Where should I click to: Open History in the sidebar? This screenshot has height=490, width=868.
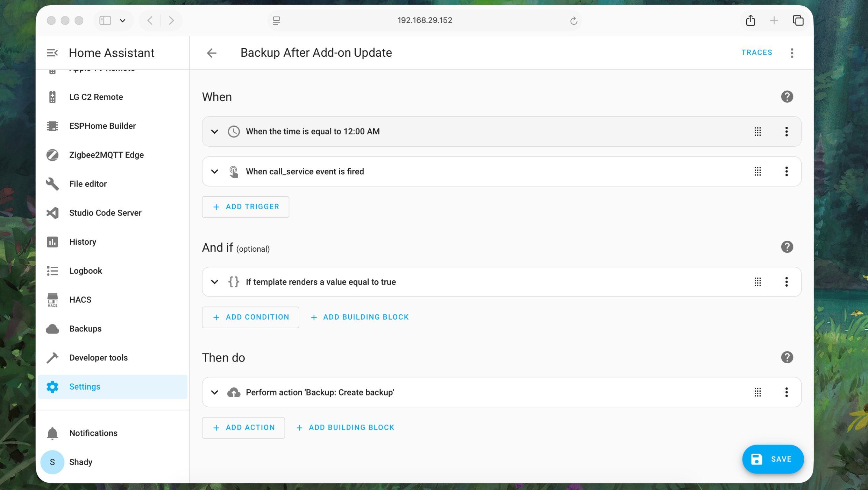(113, 242)
